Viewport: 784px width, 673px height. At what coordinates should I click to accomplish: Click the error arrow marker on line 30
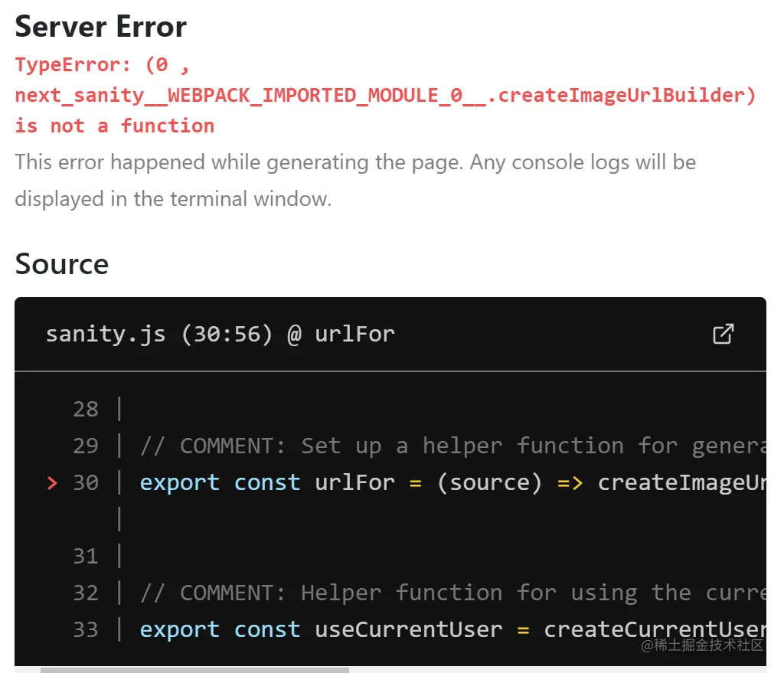52,483
